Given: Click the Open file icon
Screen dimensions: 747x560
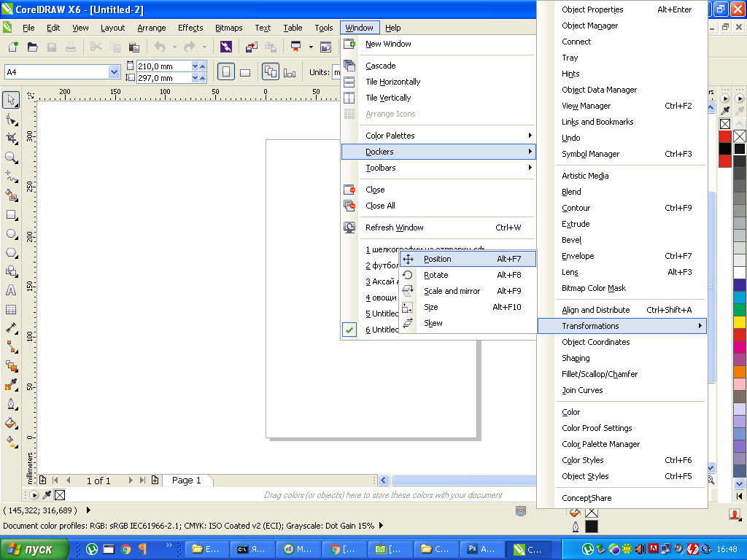Looking at the screenshot, I should coord(32,47).
